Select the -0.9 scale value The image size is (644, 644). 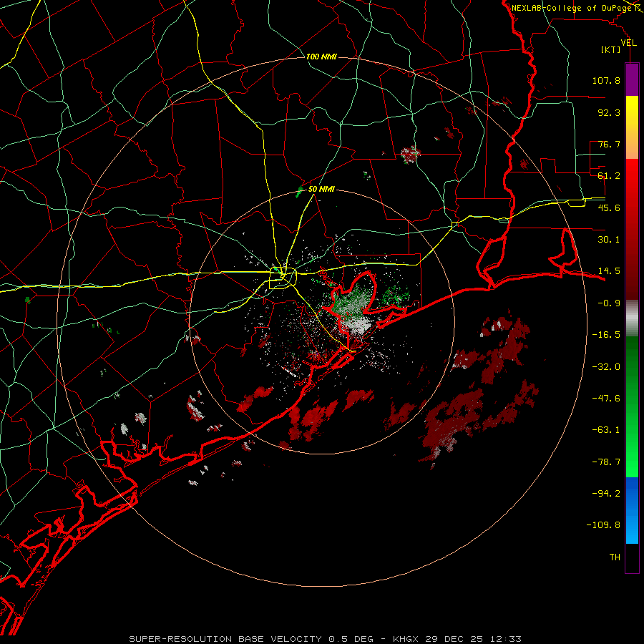[609, 303]
